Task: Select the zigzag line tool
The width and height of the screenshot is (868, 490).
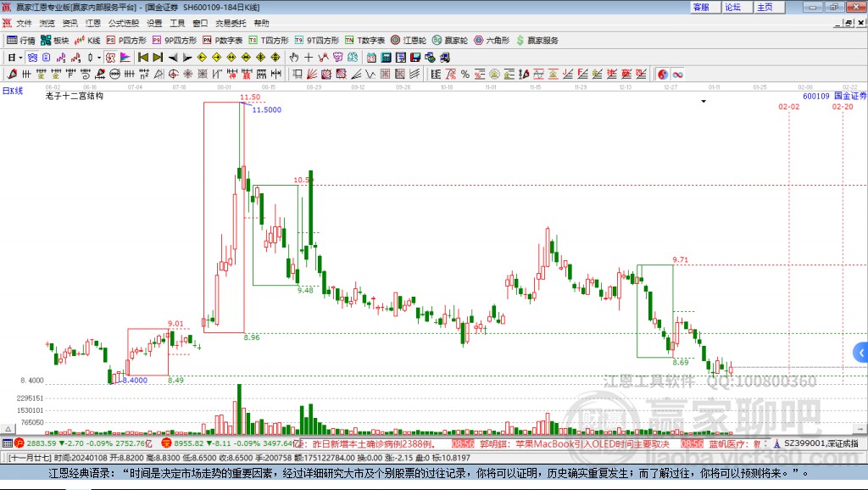Action: pos(370,75)
